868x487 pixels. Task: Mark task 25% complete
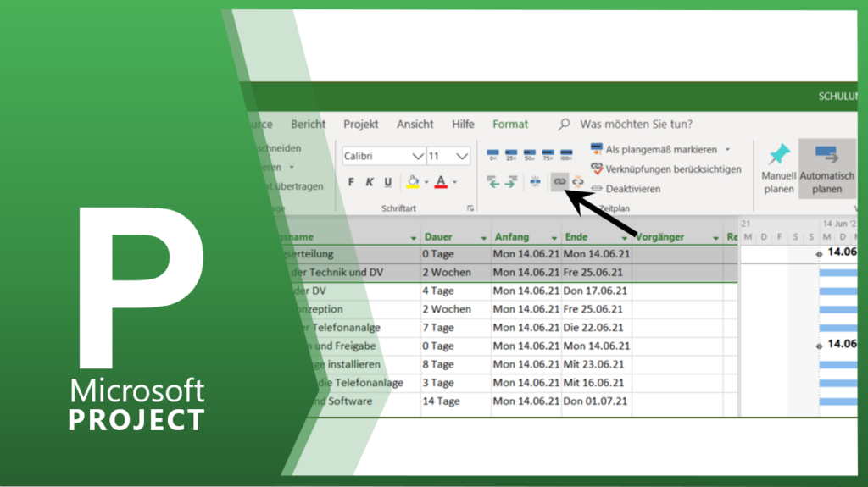(x=511, y=155)
